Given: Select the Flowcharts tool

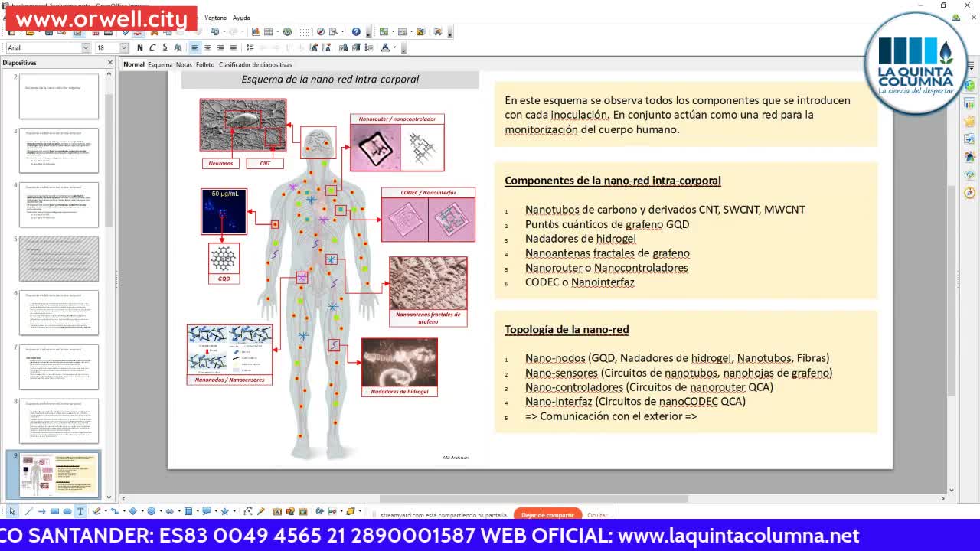Looking at the screenshot, I should coord(188,511).
